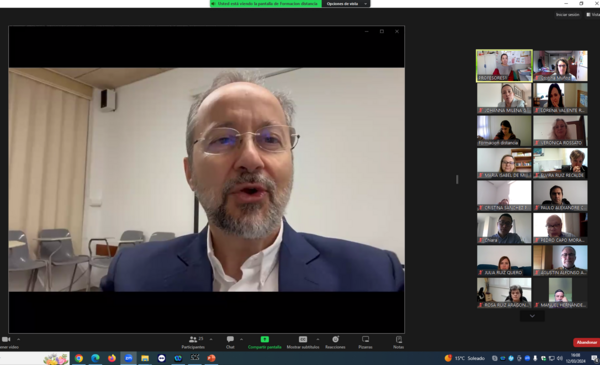Click the Iniciar sesión button
This screenshot has height=365, width=600.
point(567,15)
